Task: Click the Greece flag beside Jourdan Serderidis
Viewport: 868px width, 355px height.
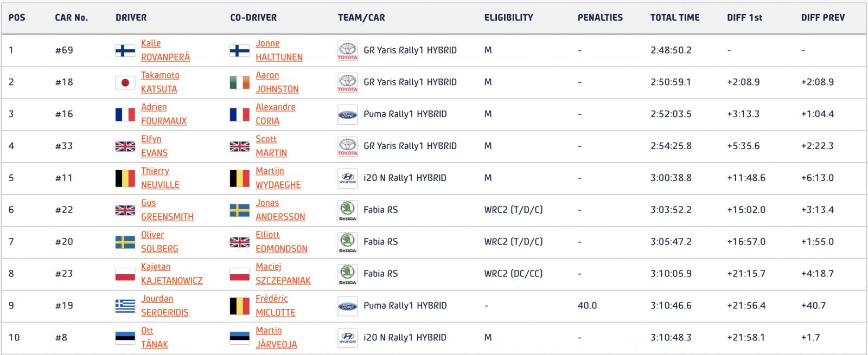Action: [x=125, y=306]
